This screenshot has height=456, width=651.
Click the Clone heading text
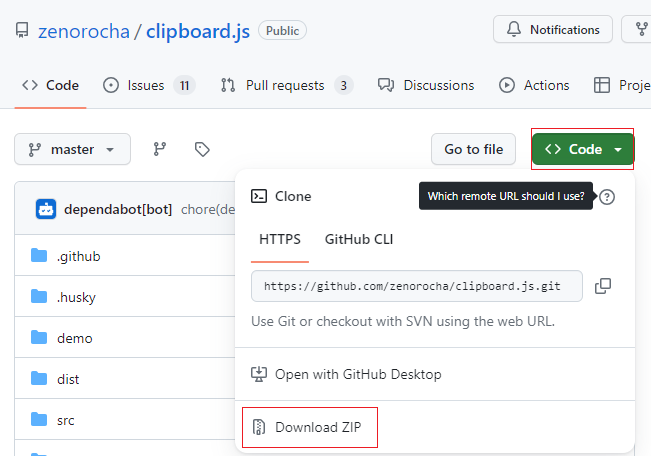click(x=293, y=196)
